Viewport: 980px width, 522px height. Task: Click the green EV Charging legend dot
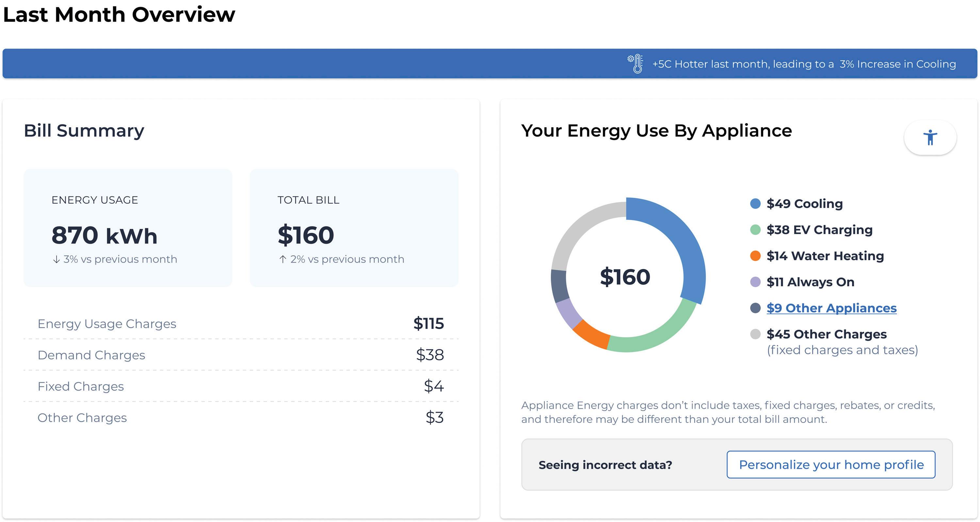pyautogui.click(x=755, y=229)
